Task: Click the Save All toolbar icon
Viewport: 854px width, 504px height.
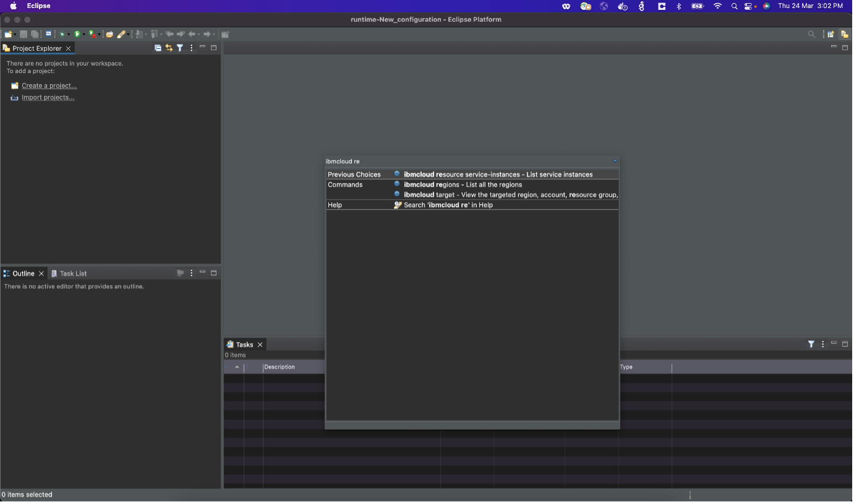Action: coord(35,34)
